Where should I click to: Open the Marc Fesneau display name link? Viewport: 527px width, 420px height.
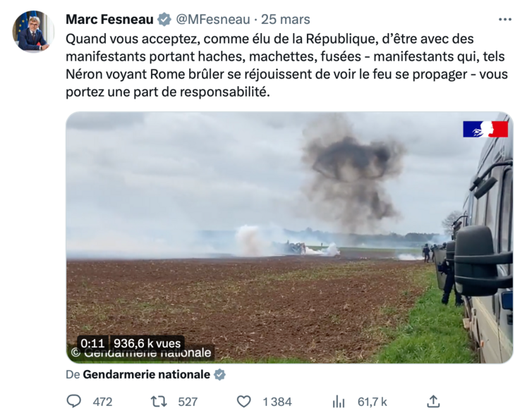(x=109, y=19)
